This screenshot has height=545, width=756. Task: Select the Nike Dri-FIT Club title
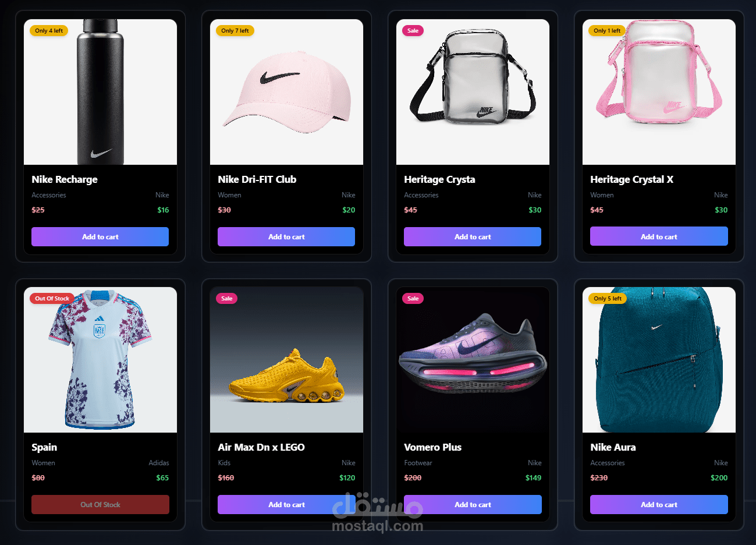pyautogui.click(x=257, y=179)
